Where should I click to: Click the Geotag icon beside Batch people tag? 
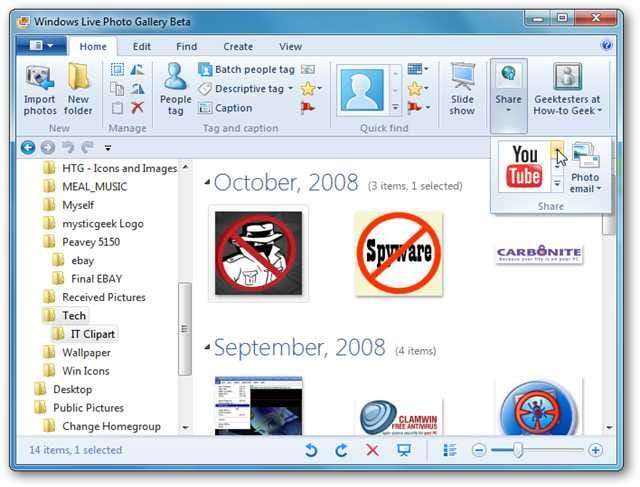click(308, 69)
